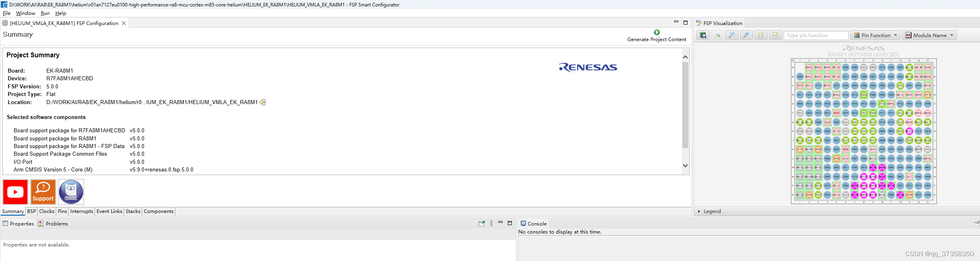The image size is (980, 261).
Task: Click the I/O Port component row
Action: click(x=79, y=162)
